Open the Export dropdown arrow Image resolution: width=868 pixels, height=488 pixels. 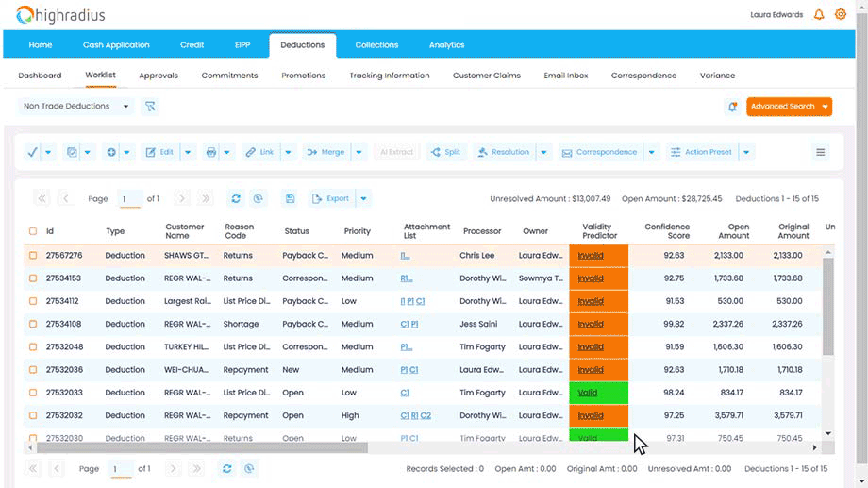coord(364,199)
